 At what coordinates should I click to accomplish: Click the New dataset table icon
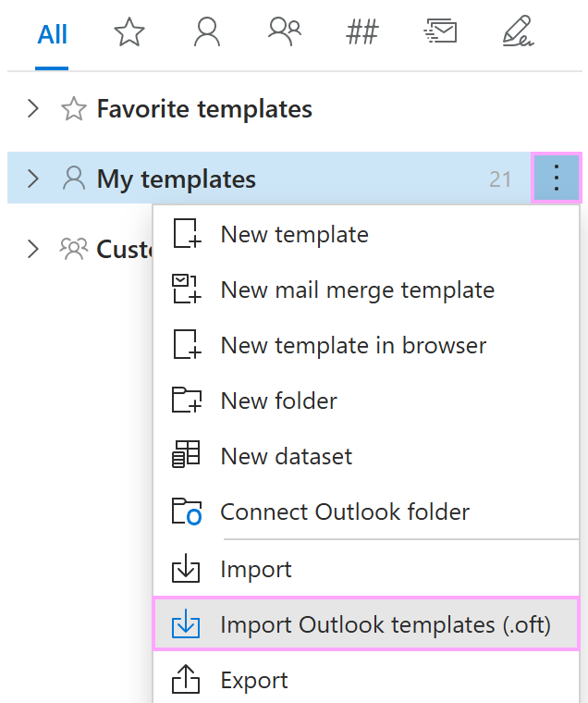pyautogui.click(x=186, y=454)
